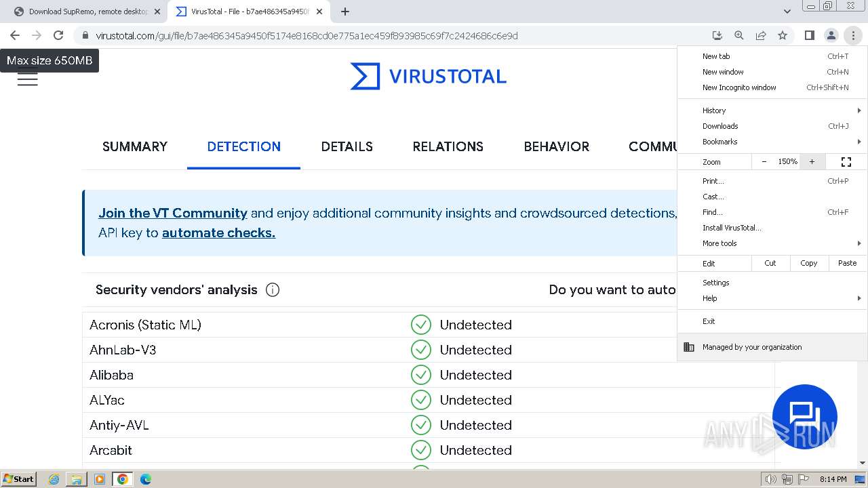Click the magnifier zoom icon in address bar
868x488 pixels.
coord(738,35)
